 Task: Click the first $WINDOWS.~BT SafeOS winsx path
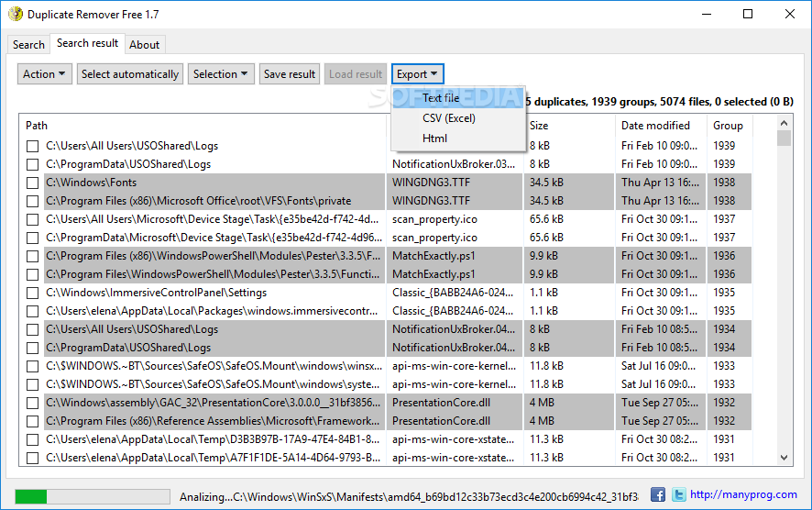(x=214, y=366)
